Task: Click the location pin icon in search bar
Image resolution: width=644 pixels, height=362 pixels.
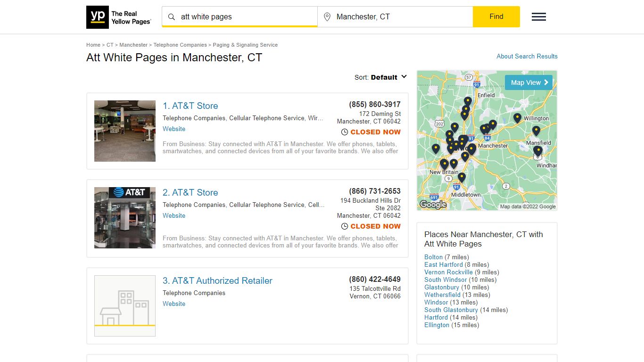Action: (x=327, y=17)
